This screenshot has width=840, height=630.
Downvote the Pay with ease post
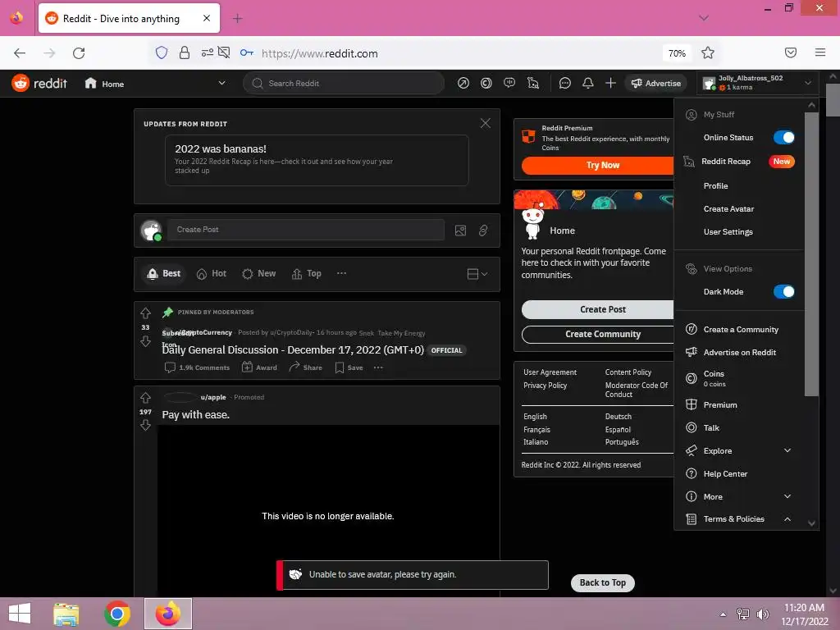click(146, 426)
